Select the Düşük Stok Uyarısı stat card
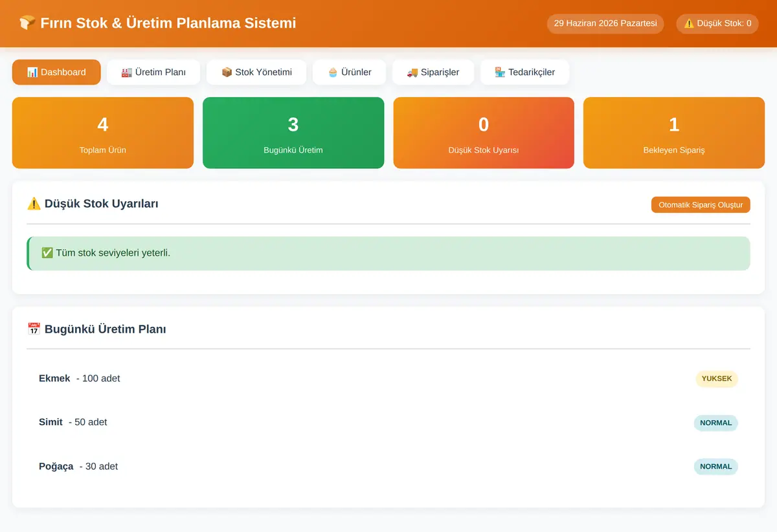777x532 pixels. [x=484, y=133]
